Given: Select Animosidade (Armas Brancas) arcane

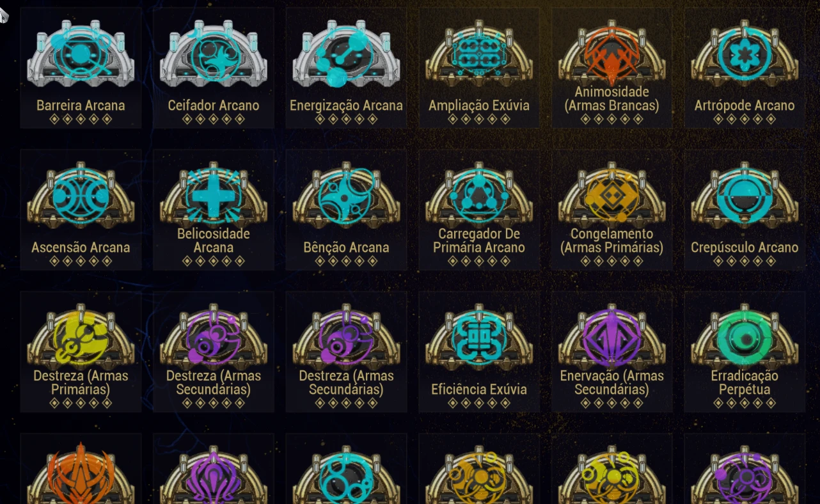Looking at the screenshot, I should (x=612, y=68).
